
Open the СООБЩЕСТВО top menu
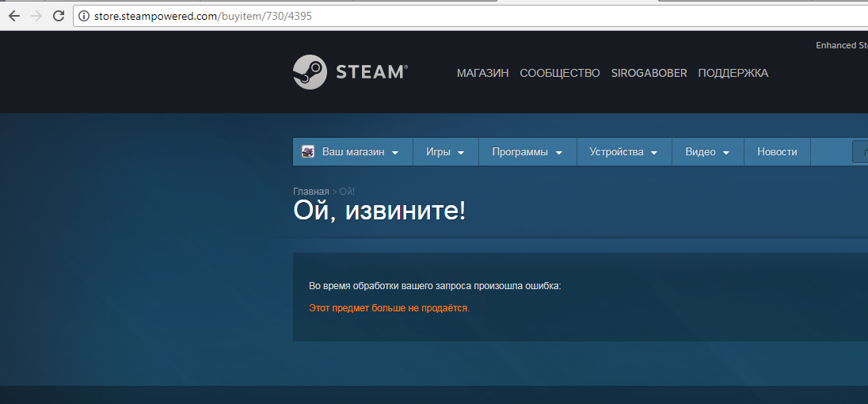coord(560,73)
